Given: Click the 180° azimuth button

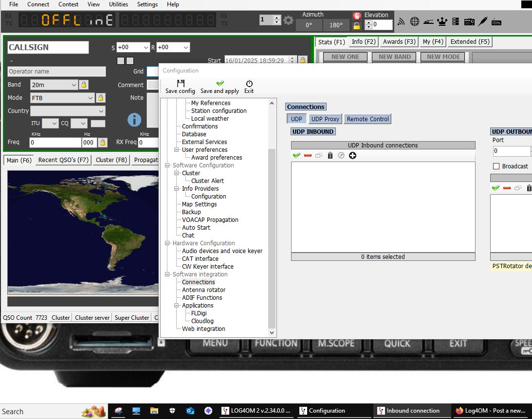Looking at the screenshot, I should (x=336, y=25).
